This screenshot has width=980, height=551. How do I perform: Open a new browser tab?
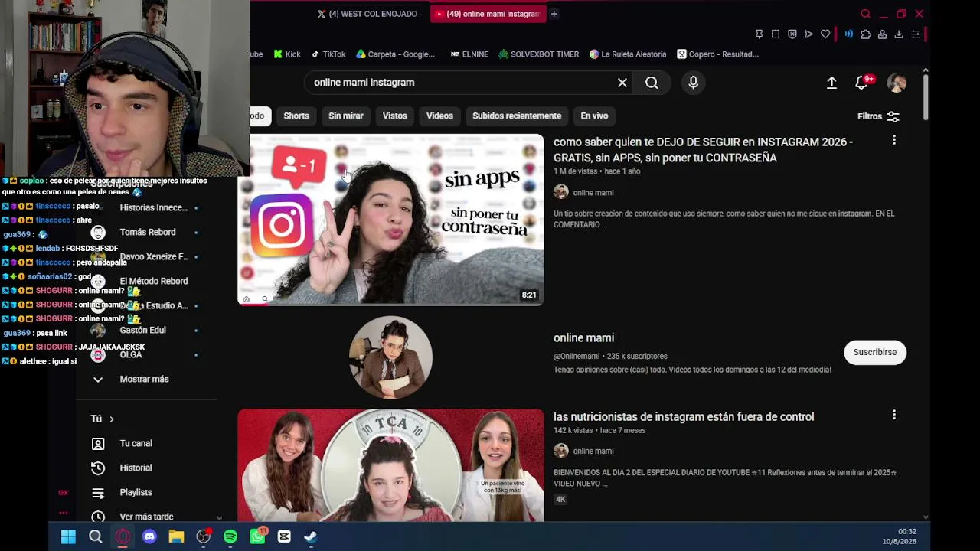pyautogui.click(x=554, y=14)
